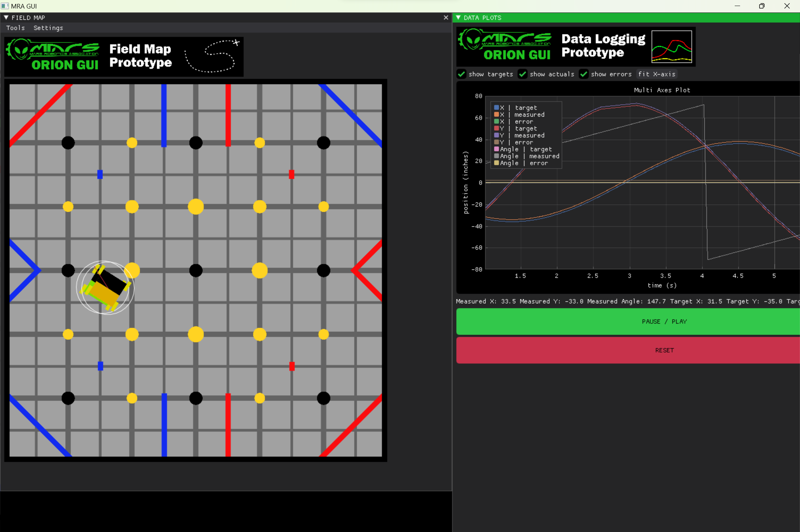This screenshot has width=800, height=532.
Task: Click the fit X-axis toggle
Action: coord(657,74)
